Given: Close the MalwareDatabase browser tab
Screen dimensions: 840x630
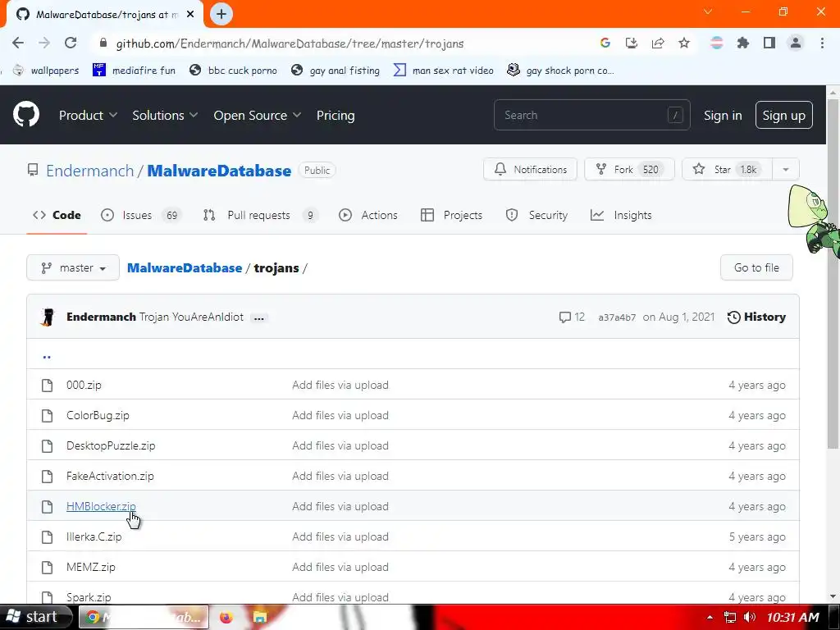Looking at the screenshot, I should pos(190,14).
